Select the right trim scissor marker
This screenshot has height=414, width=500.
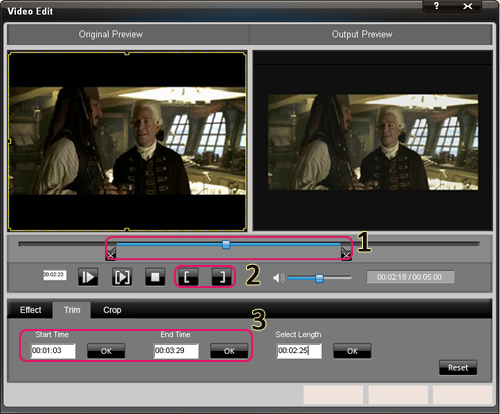[x=346, y=254]
